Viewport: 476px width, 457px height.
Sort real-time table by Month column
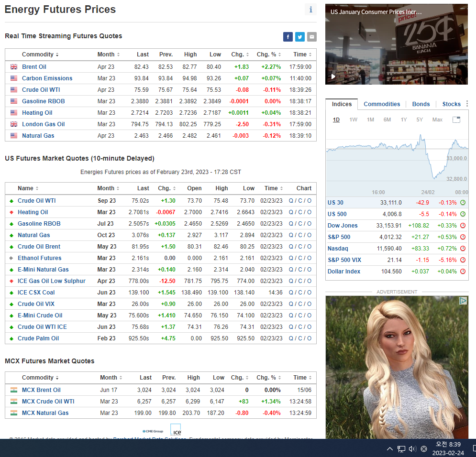(109, 54)
